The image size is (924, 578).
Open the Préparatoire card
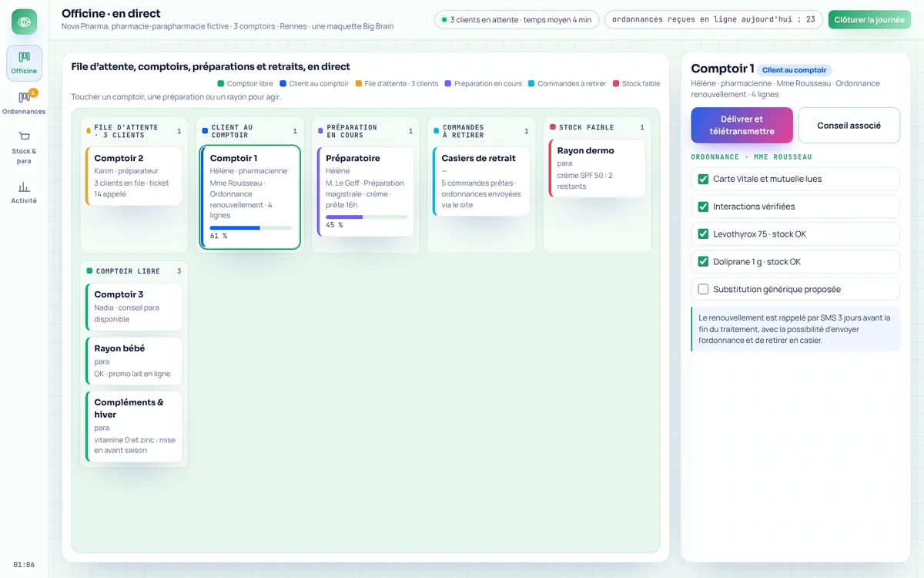[366, 191]
